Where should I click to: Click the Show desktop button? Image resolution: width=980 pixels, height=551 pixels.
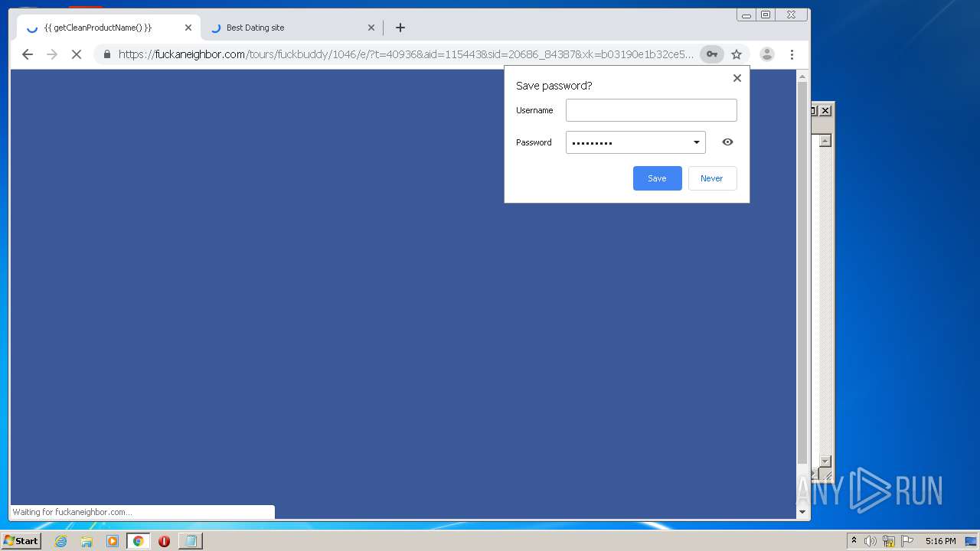(971, 541)
